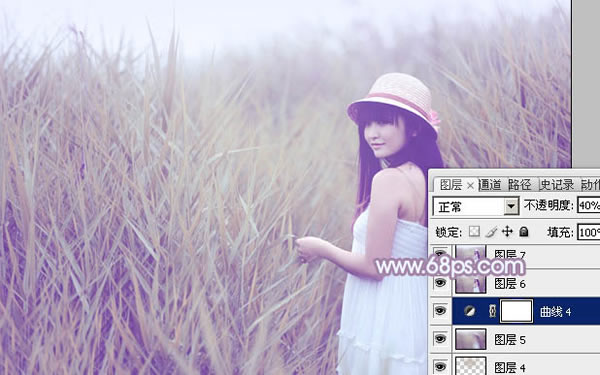Click the 填充 100% input field
Viewport: 600px width, 375px height.
tap(589, 232)
